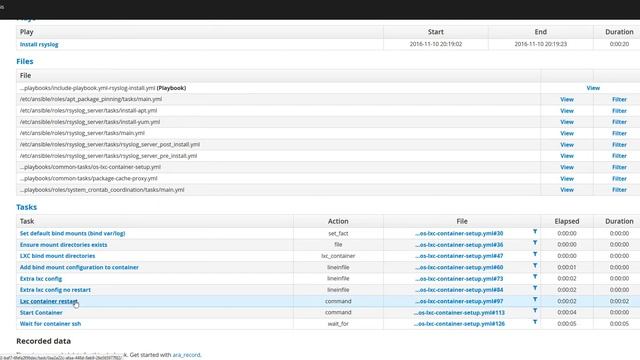Viewport: 640px width, 360px height.
Task: Filter by apt_package_pinning tasks main.yml
Action: point(619,99)
